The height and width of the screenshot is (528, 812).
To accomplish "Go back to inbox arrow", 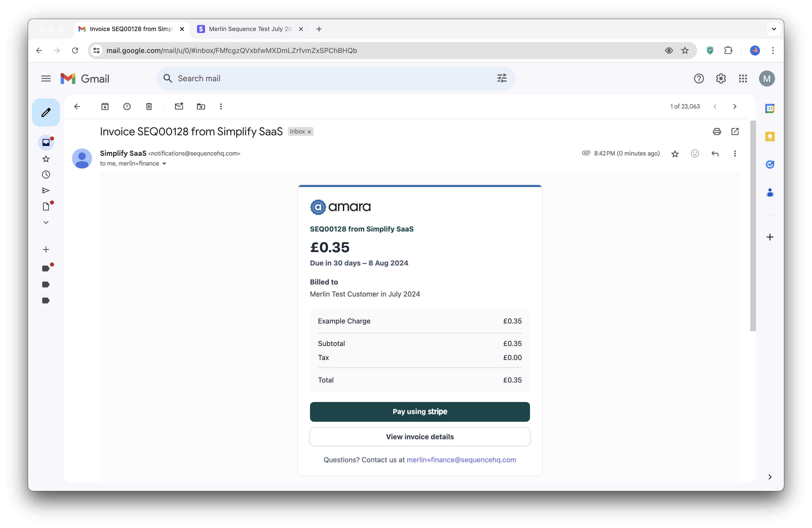I will [77, 106].
